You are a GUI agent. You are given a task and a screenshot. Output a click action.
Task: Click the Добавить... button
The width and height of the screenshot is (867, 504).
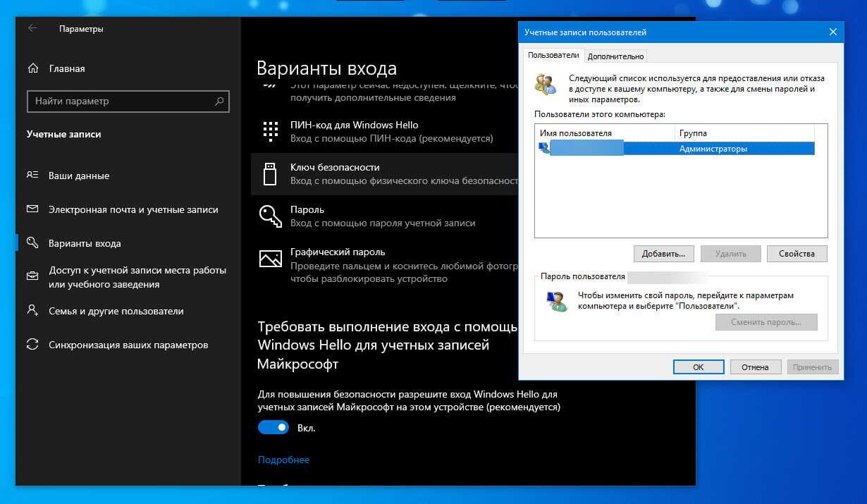coord(663,254)
